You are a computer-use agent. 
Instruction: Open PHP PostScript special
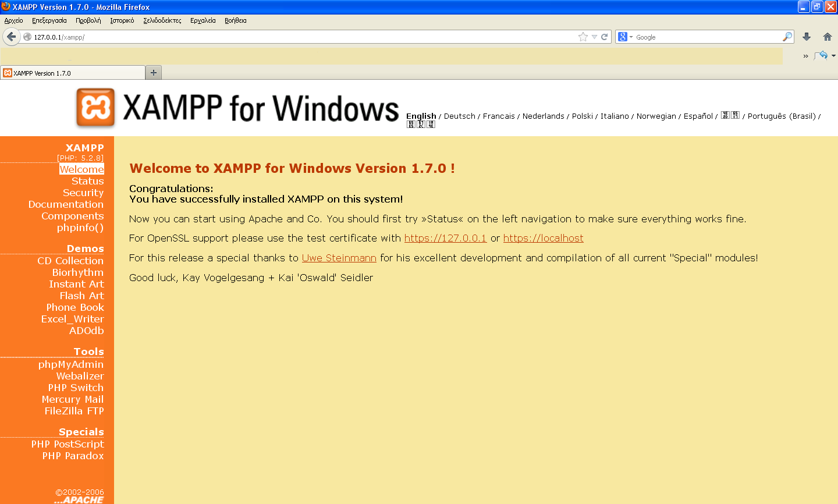point(68,444)
